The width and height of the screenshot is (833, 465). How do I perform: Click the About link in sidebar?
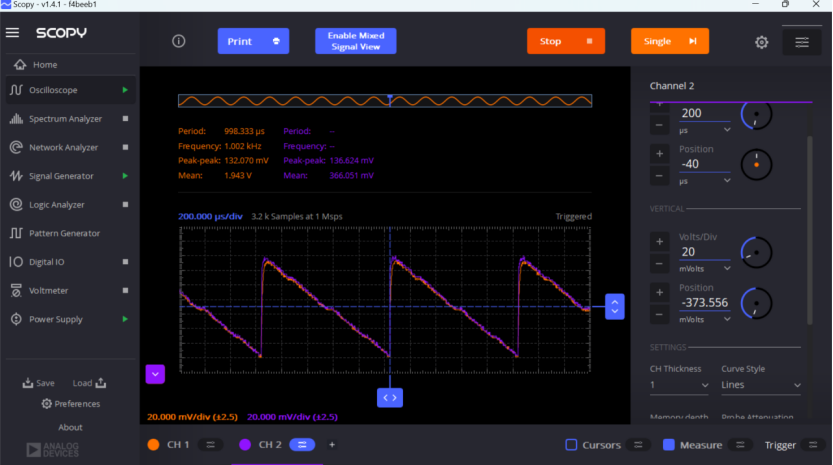tap(70, 427)
